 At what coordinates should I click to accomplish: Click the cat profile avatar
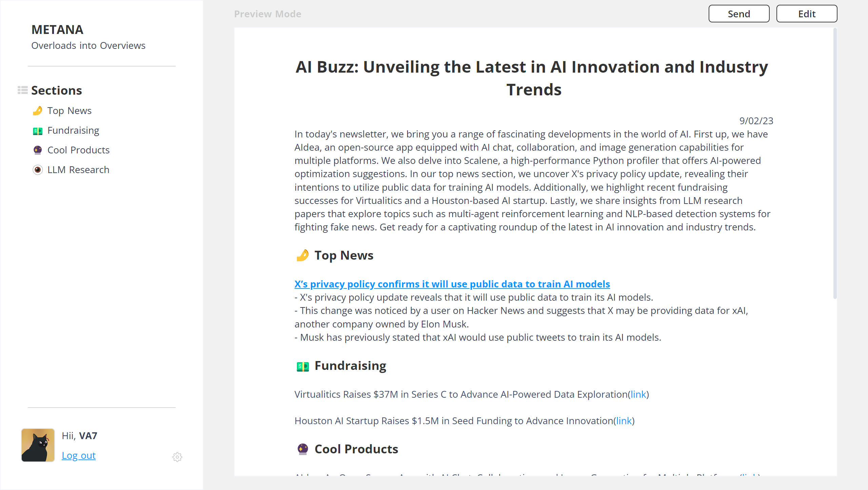pyautogui.click(x=38, y=445)
